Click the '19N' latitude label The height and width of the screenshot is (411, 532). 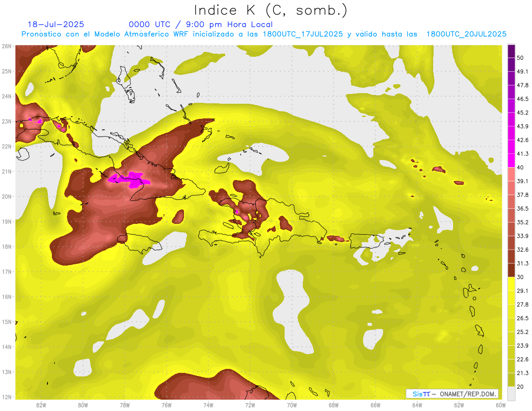(7, 222)
